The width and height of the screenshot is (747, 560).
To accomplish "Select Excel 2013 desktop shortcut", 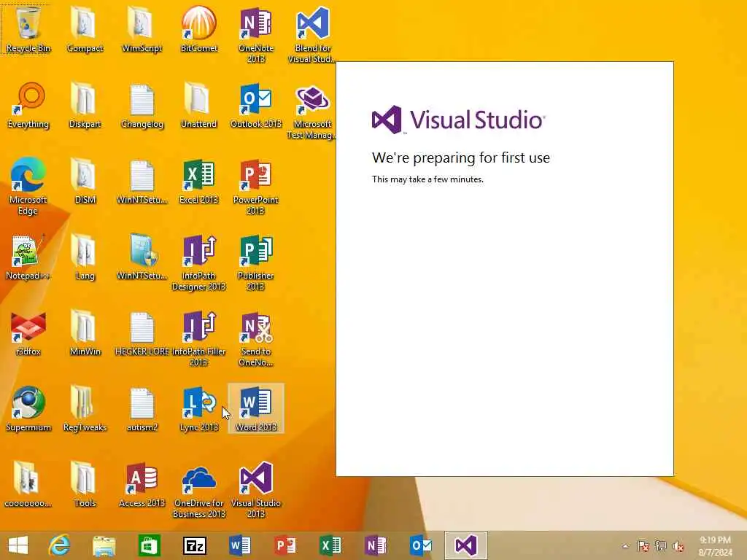I will tap(199, 181).
